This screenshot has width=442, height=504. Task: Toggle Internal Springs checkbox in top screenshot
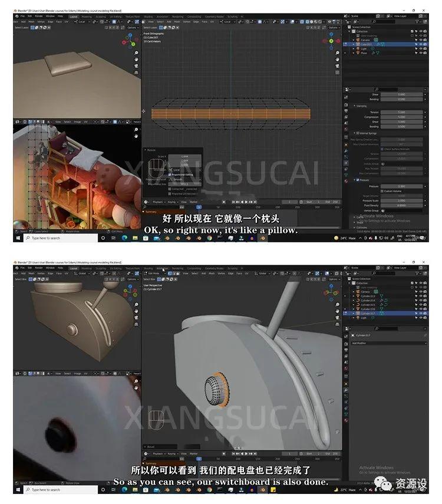pyautogui.click(x=358, y=133)
